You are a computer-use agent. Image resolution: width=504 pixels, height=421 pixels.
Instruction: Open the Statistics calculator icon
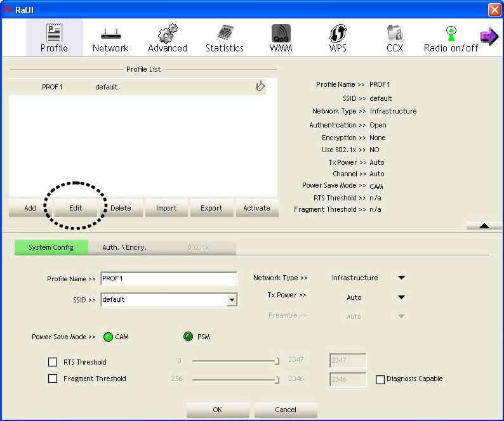pos(224,33)
